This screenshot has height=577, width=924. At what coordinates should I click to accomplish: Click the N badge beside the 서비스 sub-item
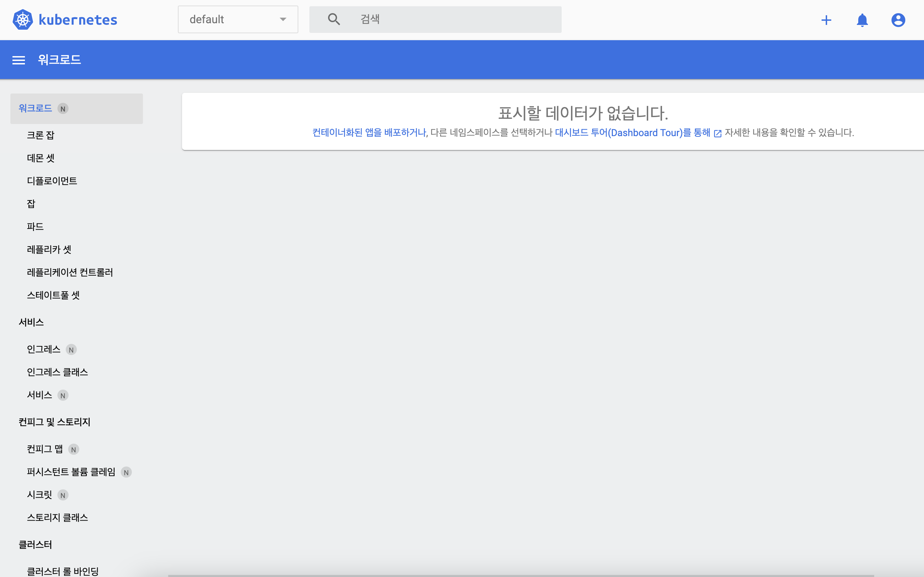pos(63,396)
